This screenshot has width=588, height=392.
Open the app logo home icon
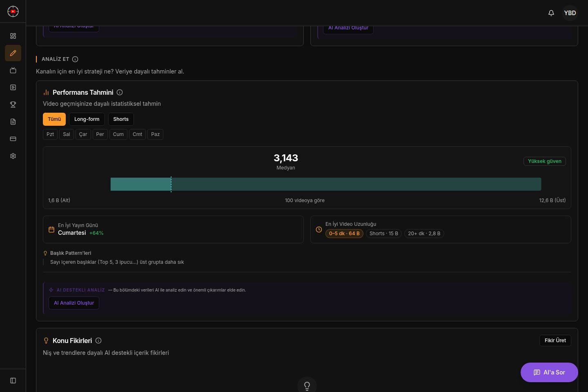coord(13,11)
